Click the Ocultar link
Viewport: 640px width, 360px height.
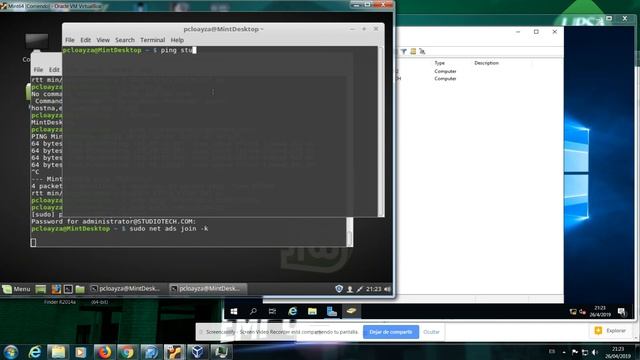click(x=431, y=332)
